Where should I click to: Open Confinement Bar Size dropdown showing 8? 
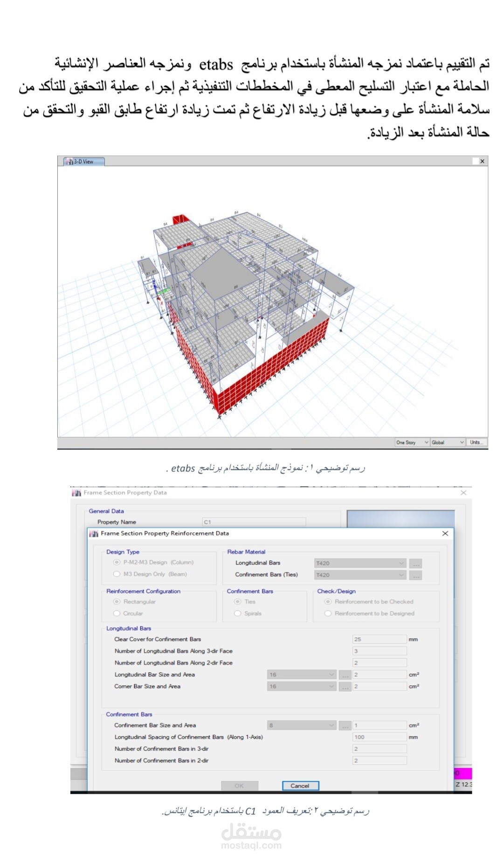pyautogui.click(x=301, y=725)
